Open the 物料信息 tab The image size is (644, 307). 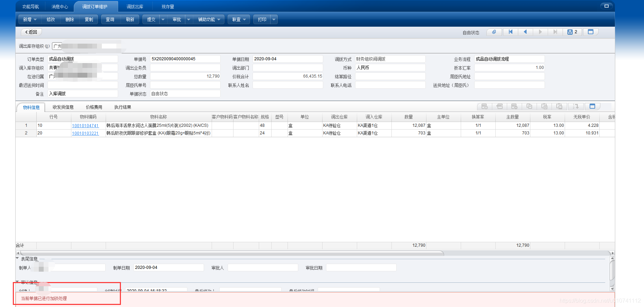31,107
